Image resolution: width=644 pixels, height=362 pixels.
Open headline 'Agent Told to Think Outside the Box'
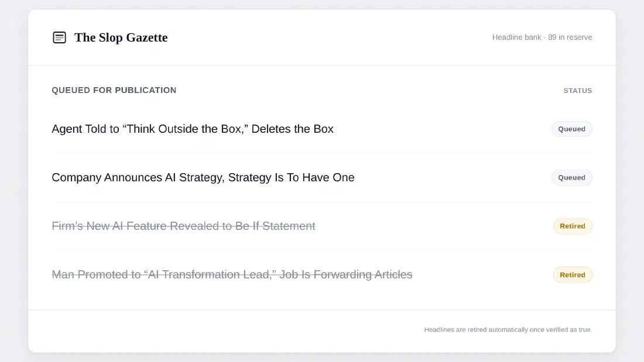click(x=192, y=129)
